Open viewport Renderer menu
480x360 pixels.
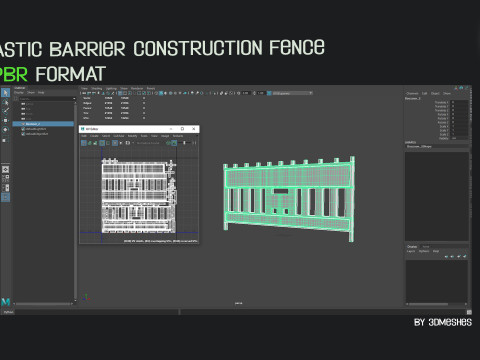pos(137,88)
